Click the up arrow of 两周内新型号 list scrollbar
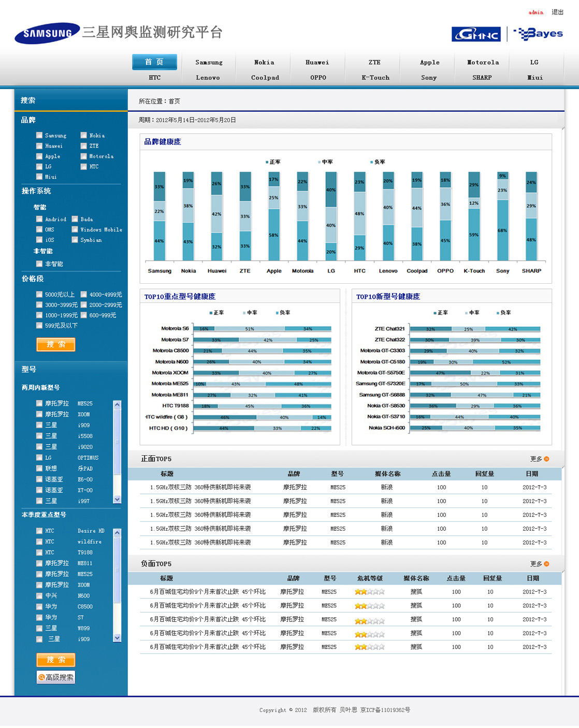The height and width of the screenshot is (728, 579). [117, 404]
